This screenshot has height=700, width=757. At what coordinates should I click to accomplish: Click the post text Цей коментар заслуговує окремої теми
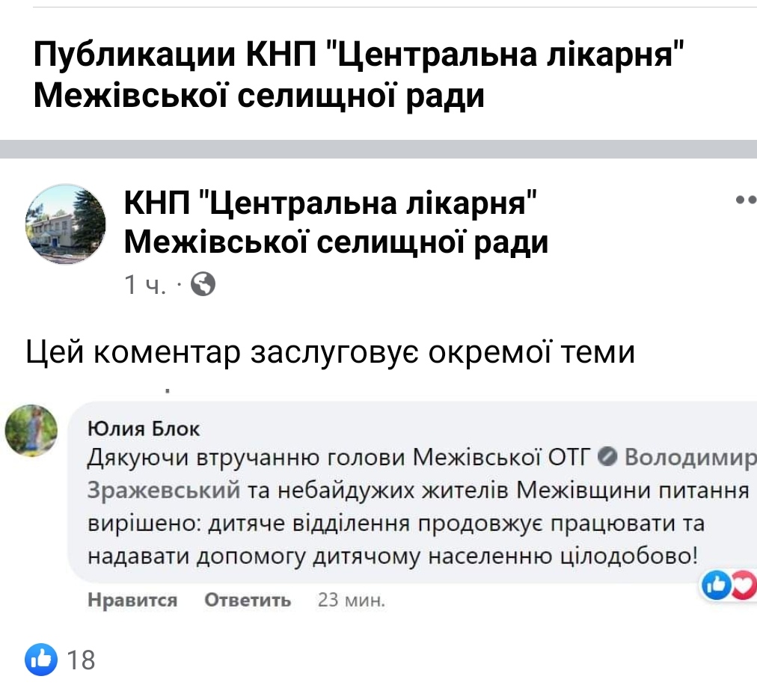tap(330, 351)
